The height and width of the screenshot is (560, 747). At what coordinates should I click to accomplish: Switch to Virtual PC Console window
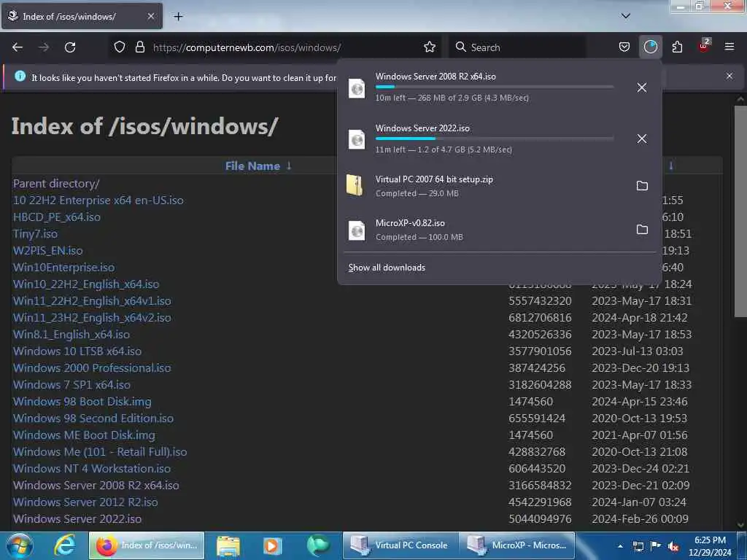[x=400, y=545]
